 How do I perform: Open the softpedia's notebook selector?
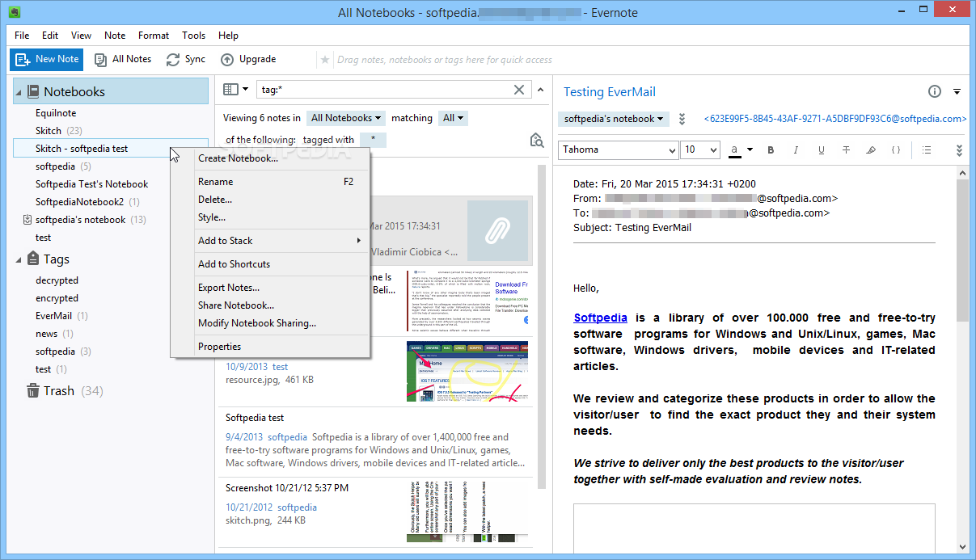tap(614, 119)
